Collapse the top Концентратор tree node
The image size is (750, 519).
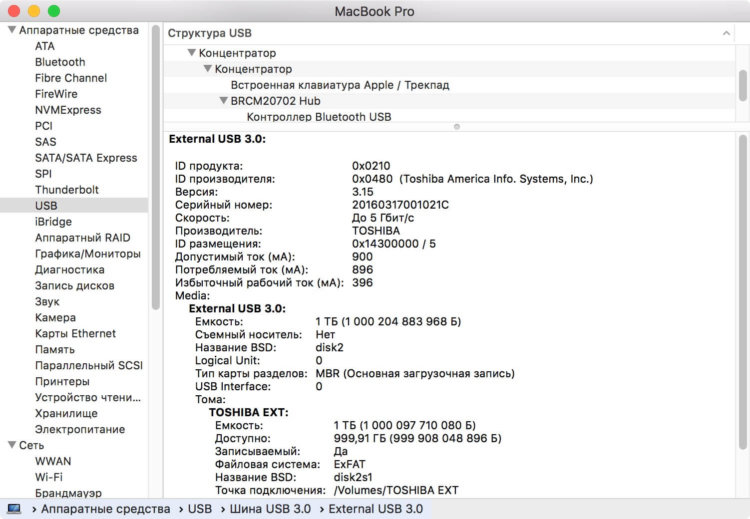pyautogui.click(x=192, y=53)
